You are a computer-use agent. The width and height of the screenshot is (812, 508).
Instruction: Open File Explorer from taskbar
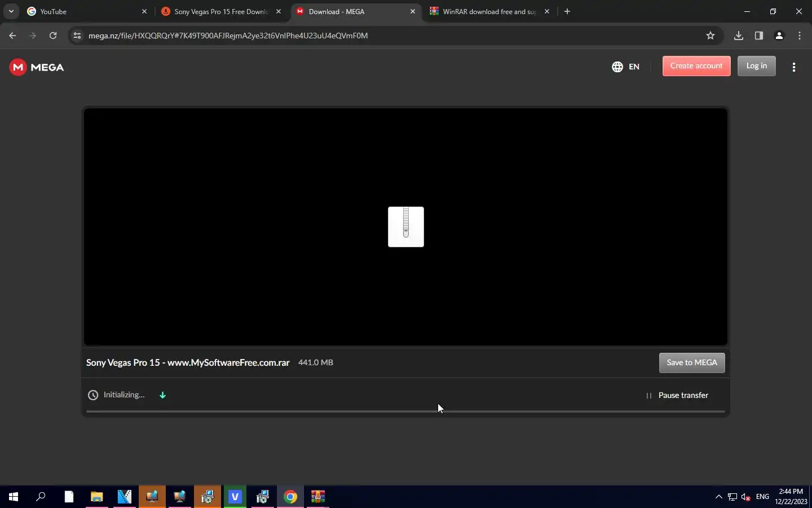coord(97,497)
